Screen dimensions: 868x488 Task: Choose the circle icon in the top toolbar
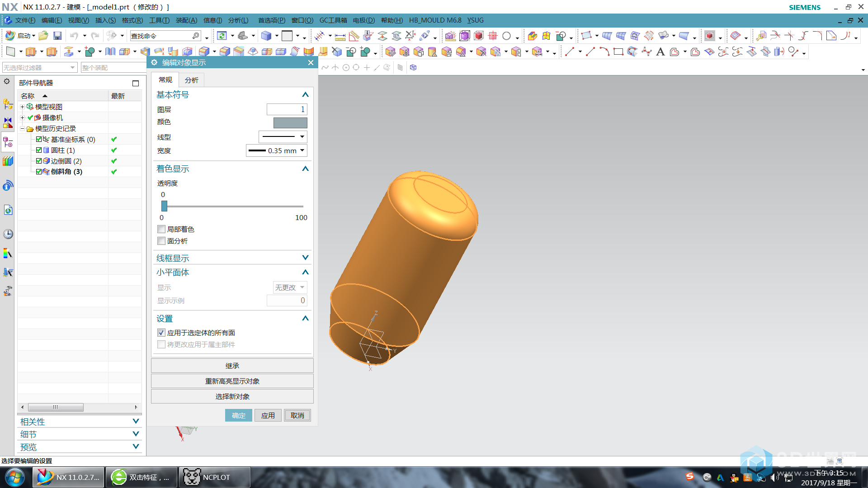[507, 36]
